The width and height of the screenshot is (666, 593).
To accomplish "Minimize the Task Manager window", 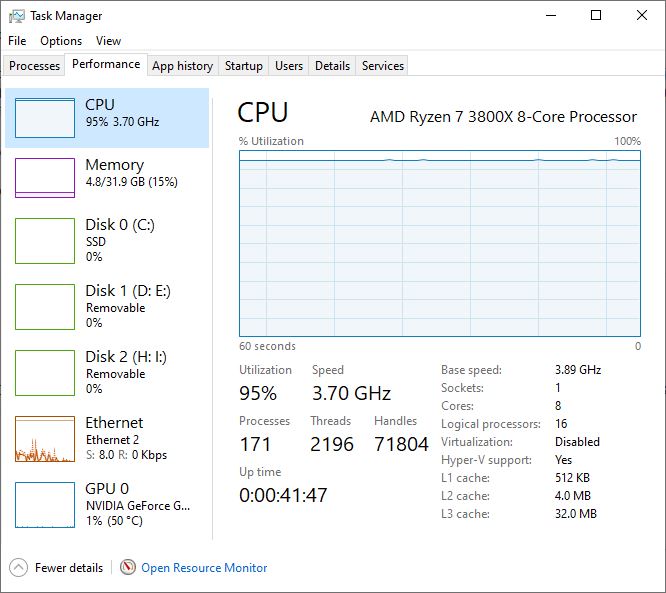I will [x=551, y=16].
